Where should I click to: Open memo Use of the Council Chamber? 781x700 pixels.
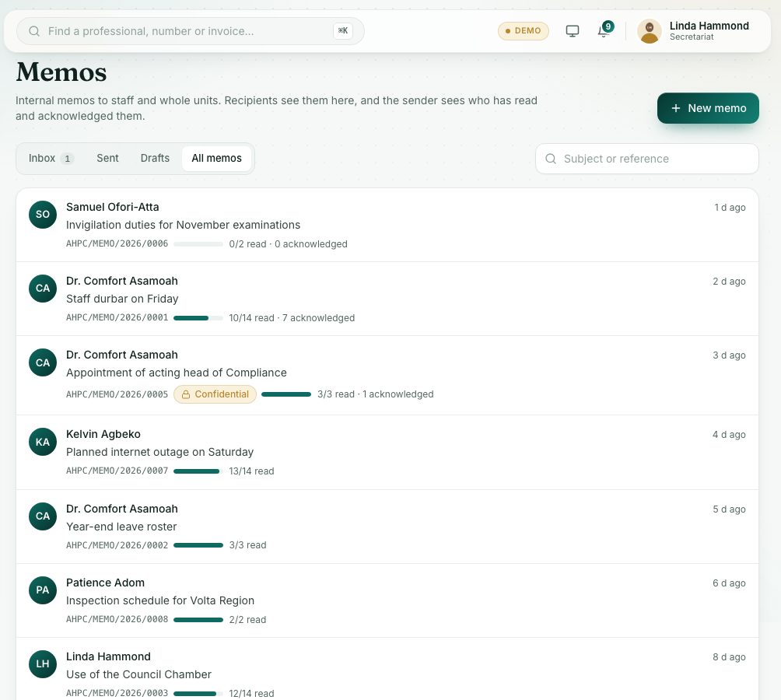click(x=387, y=669)
